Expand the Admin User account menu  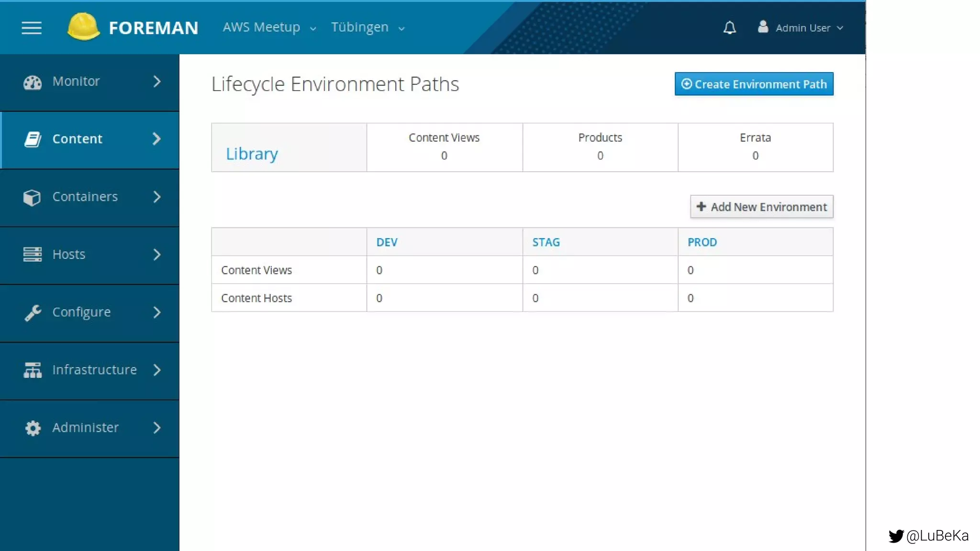click(x=809, y=28)
